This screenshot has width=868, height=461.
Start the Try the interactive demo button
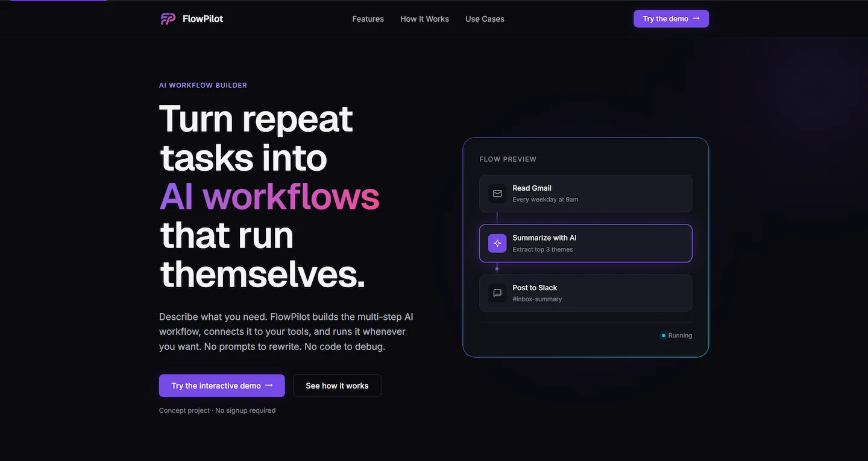pos(222,386)
